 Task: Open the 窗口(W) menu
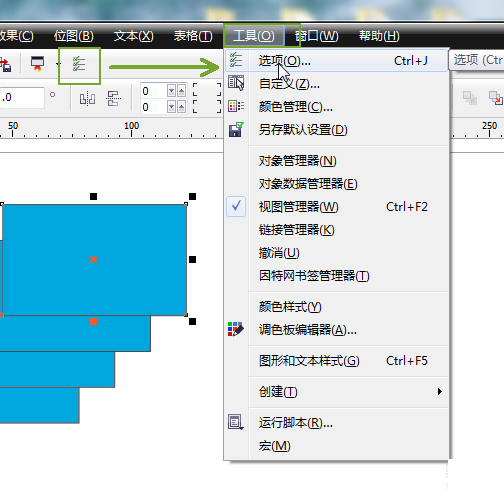[316, 36]
